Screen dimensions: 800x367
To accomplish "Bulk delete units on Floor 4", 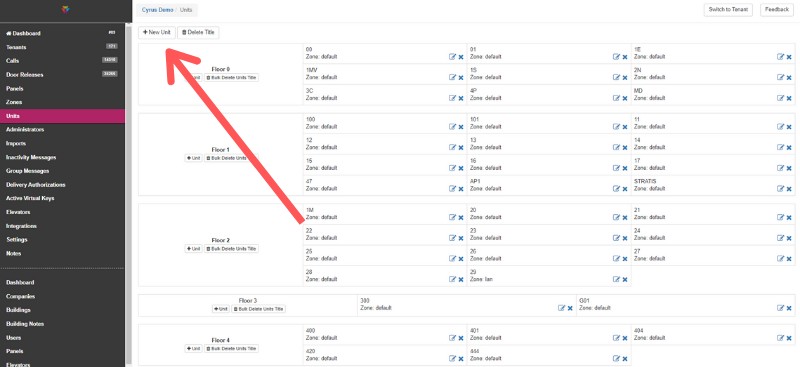I will tap(232, 349).
